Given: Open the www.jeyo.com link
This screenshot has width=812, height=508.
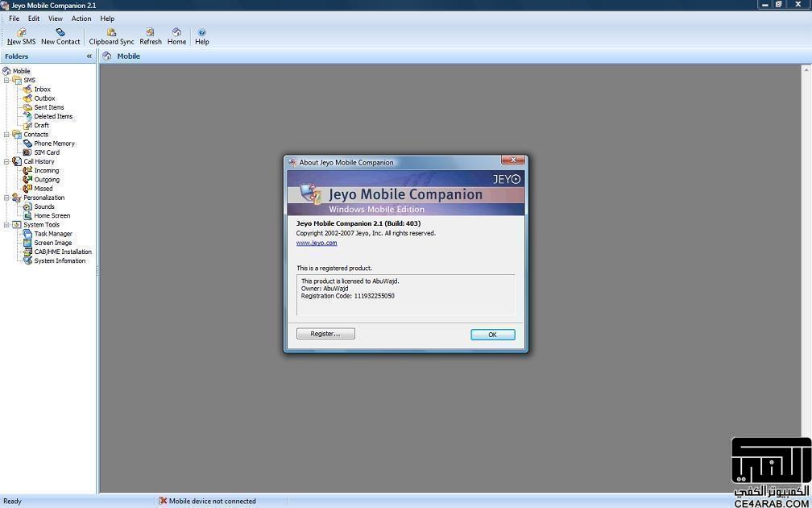Looking at the screenshot, I should (317, 243).
